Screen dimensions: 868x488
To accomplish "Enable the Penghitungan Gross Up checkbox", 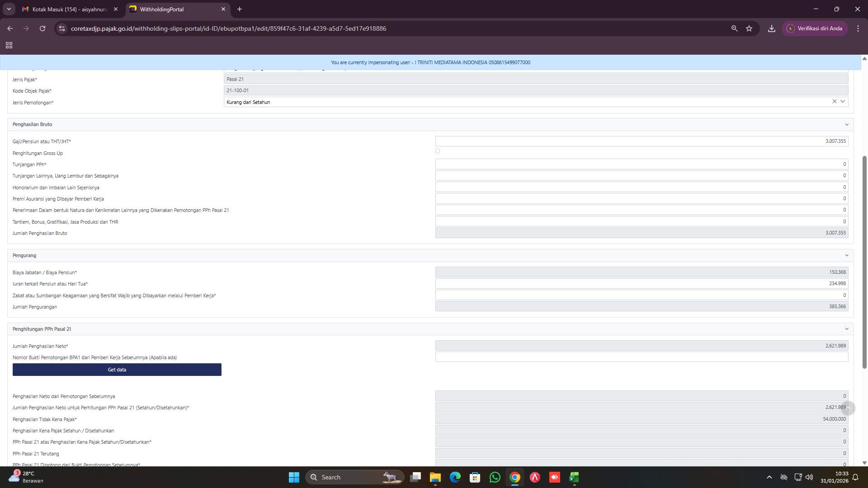I will tap(437, 151).
